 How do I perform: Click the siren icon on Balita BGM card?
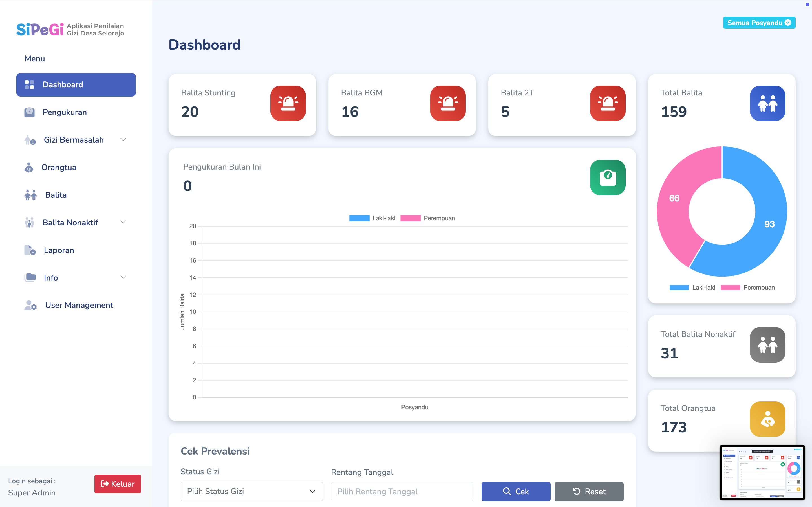tap(448, 103)
